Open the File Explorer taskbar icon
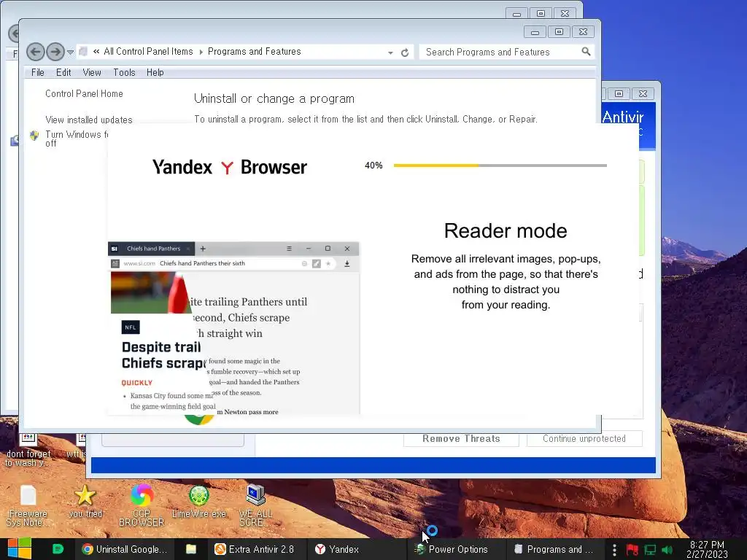The width and height of the screenshot is (747, 560). (191, 549)
